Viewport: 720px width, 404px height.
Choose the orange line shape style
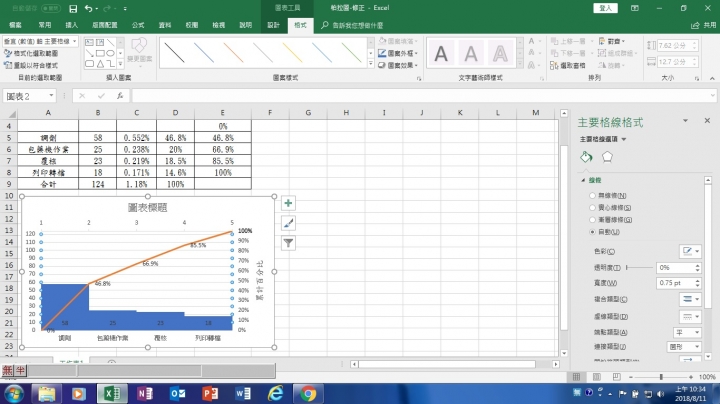coord(233,53)
